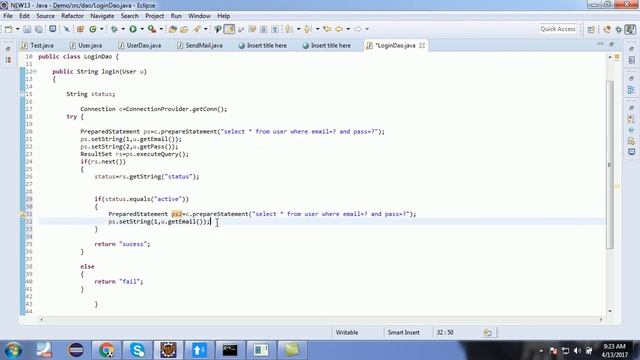Click the Writable status bar entry
640x360 pixels.
point(347,333)
